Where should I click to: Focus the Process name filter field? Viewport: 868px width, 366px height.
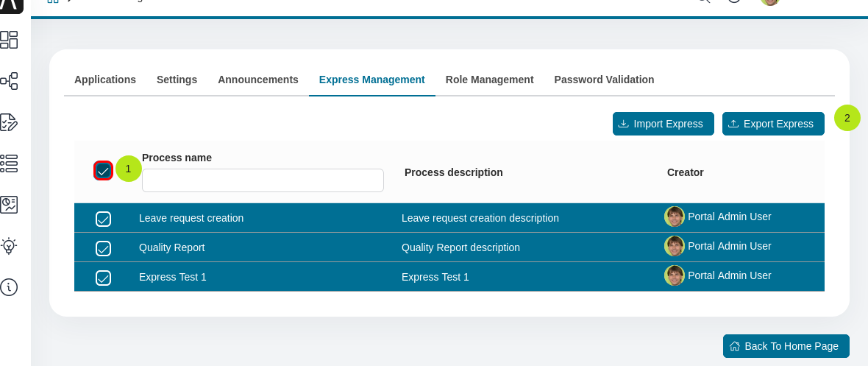point(263,180)
